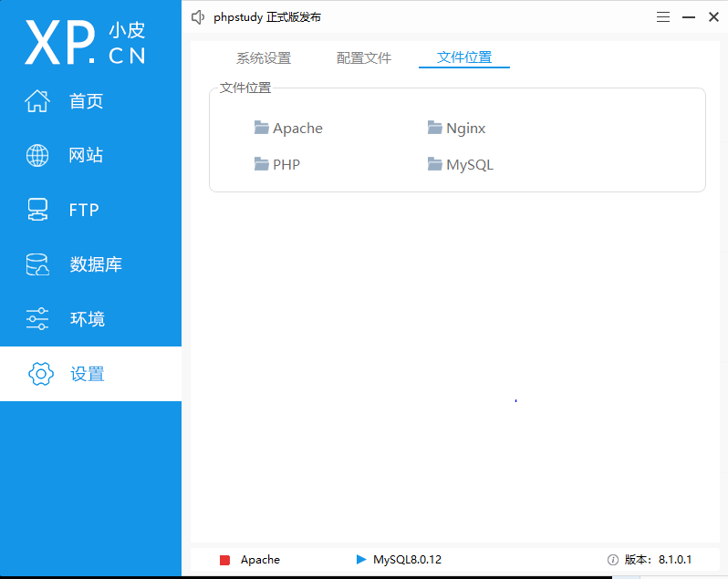The height and width of the screenshot is (579, 728).
Task: Open the hamburger menu icon
Action: [x=663, y=17]
